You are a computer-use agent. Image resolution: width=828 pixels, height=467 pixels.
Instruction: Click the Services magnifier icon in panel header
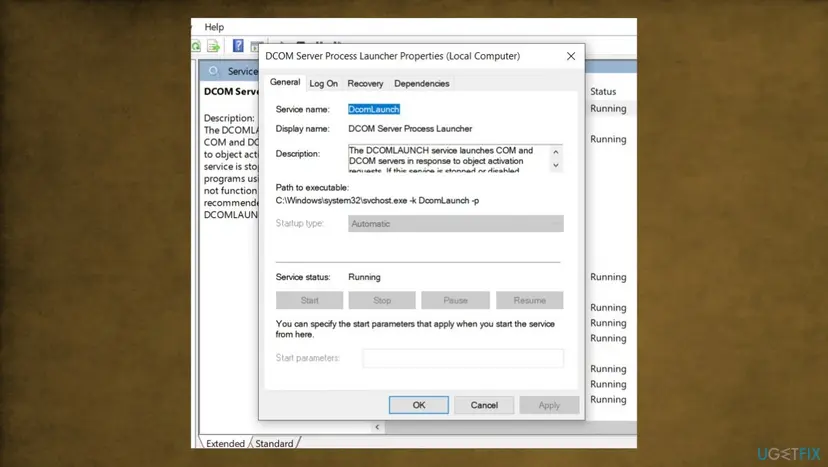tap(213, 71)
